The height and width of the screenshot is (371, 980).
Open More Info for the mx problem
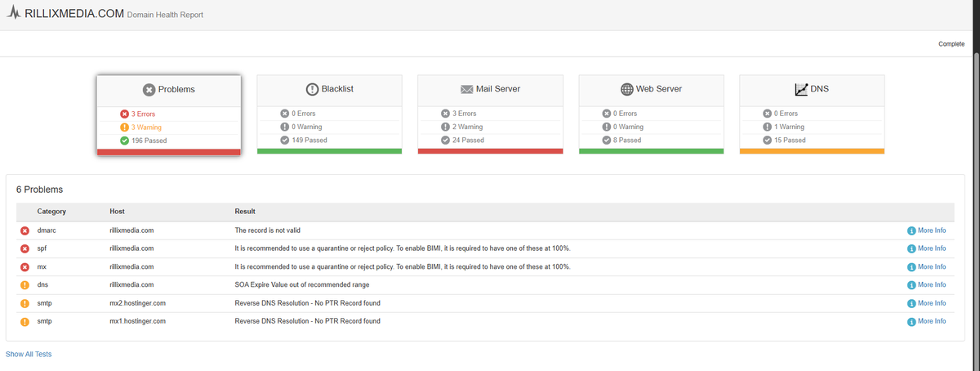point(927,266)
